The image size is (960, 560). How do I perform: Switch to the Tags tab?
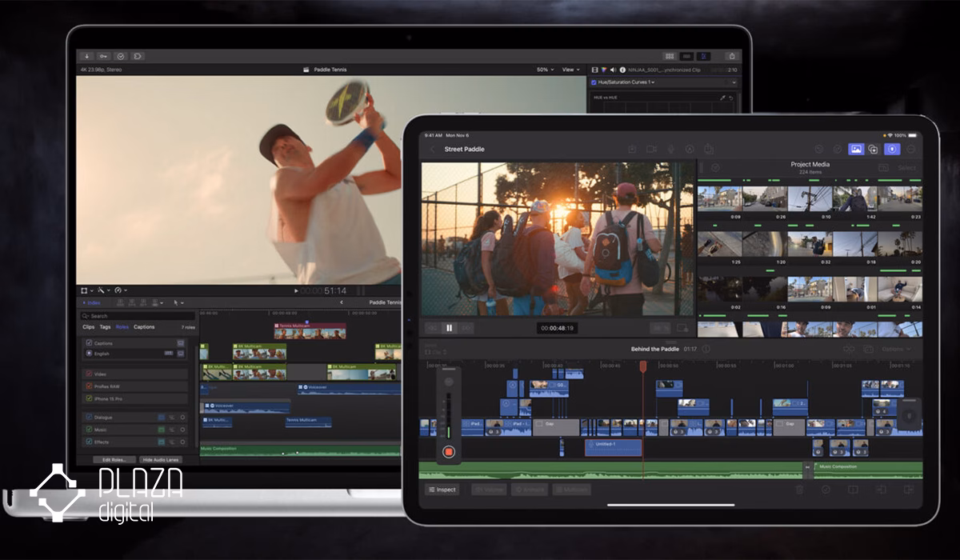[x=105, y=327]
